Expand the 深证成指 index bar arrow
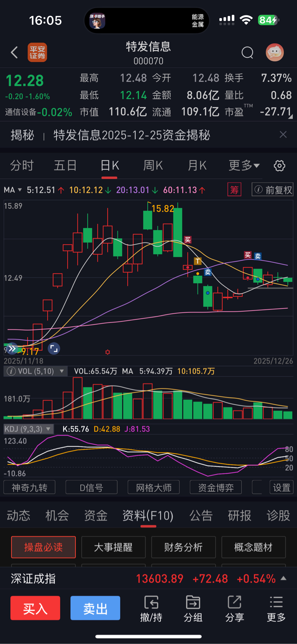The width and height of the screenshot is (297, 644). point(283,578)
